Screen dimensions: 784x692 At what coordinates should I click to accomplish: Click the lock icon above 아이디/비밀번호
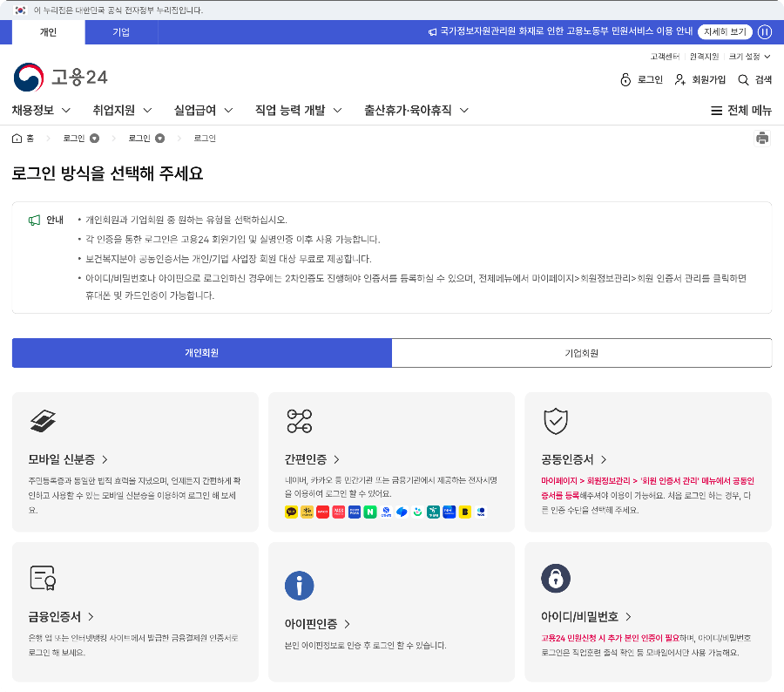coord(556,579)
